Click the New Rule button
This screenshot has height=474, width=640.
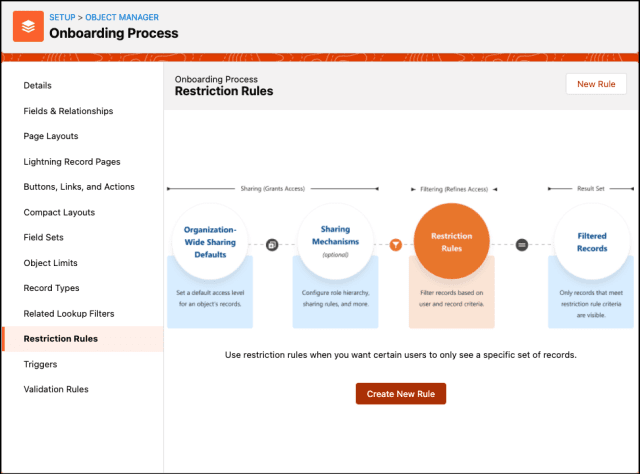[x=596, y=84]
